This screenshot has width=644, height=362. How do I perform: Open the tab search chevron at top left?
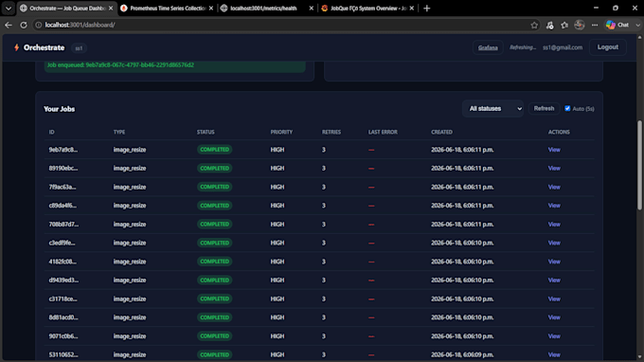click(9, 9)
